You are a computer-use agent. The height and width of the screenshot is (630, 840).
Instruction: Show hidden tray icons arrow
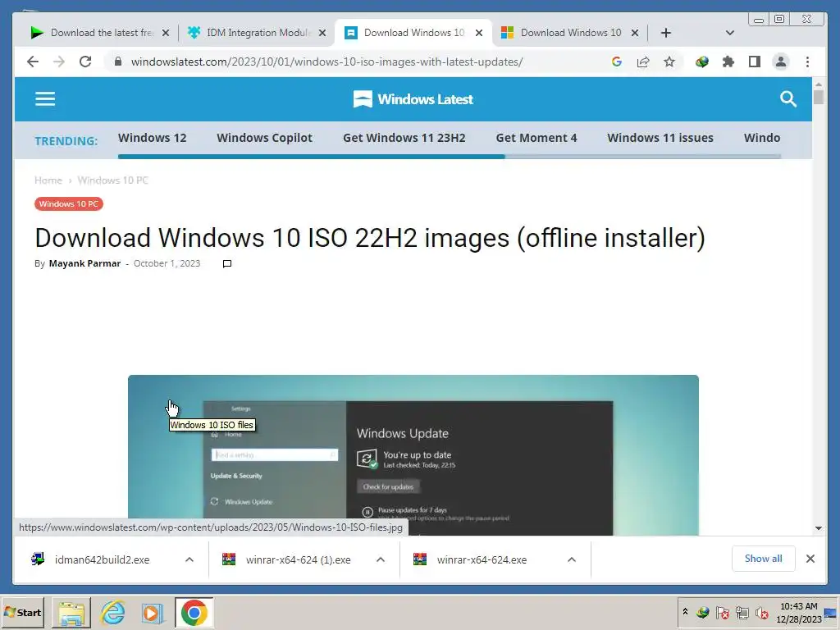(x=685, y=612)
